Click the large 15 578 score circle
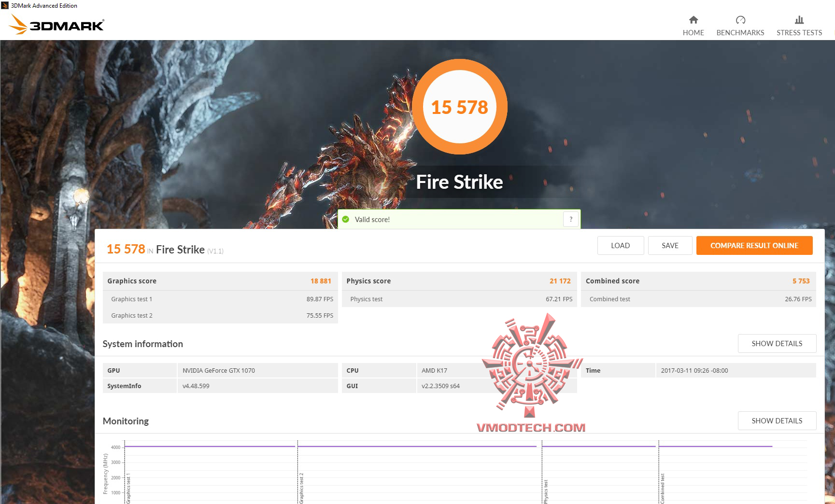This screenshot has width=835, height=504. click(459, 107)
